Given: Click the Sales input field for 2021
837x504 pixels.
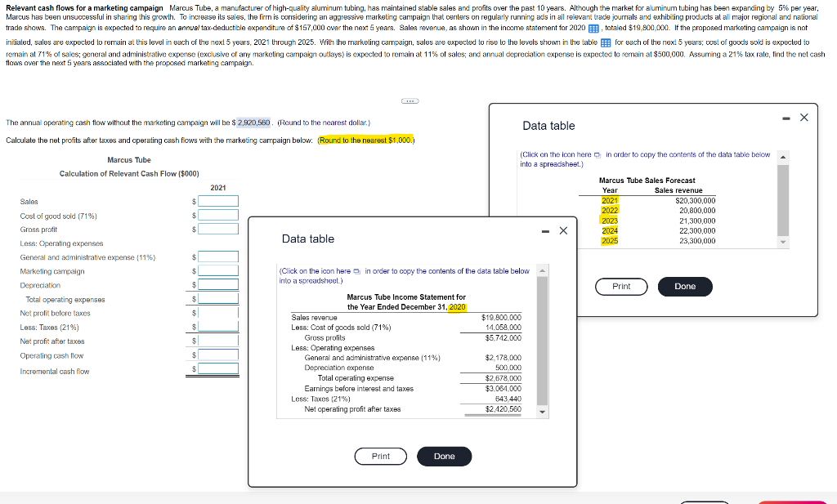Looking at the screenshot, I should tap(218, 201).
